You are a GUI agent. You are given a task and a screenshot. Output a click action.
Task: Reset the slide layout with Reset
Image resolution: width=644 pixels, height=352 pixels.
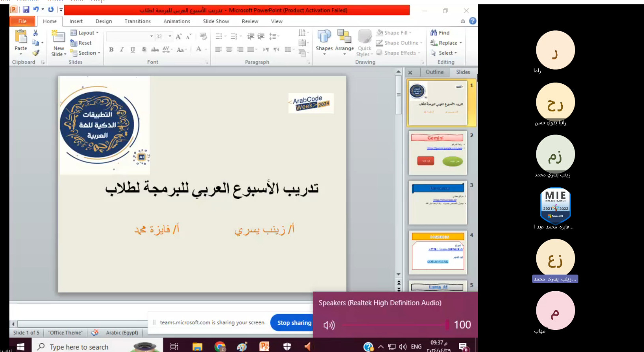click(81, 43)
